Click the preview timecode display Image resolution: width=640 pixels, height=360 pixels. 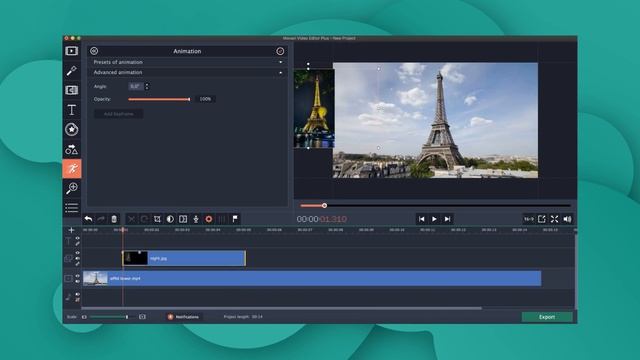coord(322,219)
